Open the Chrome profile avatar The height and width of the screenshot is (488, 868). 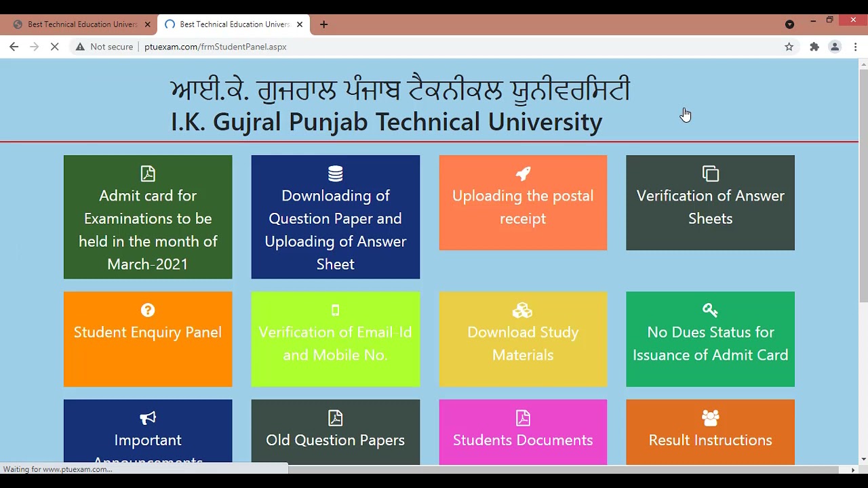tap(835, 47)
